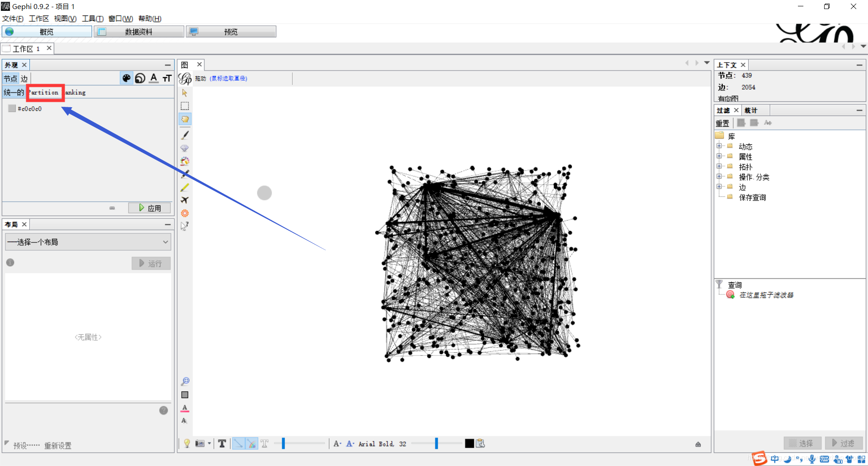Open the 文件 menu
868x466 pixels.
click(13, 19)
